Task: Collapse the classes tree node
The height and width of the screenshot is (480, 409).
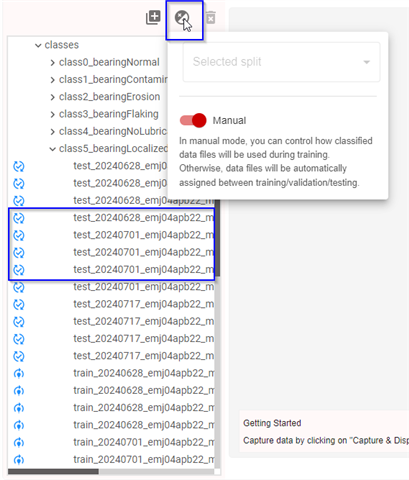Action: (x=38, y=45)
